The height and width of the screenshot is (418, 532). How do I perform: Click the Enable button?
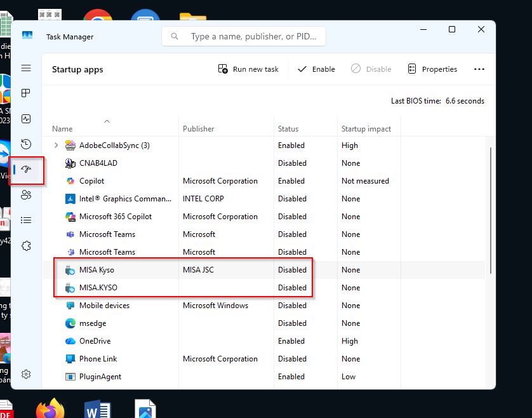316,69
